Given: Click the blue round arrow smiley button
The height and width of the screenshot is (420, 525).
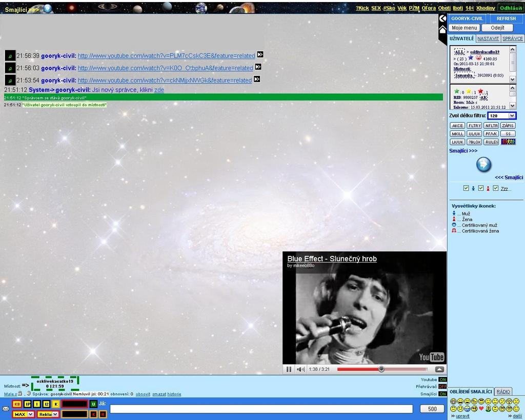Looking at the screenshot, I should tap(483, 165).
